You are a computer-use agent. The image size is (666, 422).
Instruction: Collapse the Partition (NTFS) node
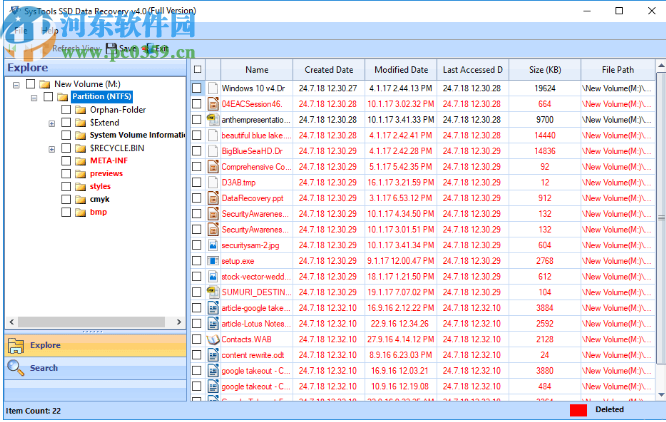34,98
